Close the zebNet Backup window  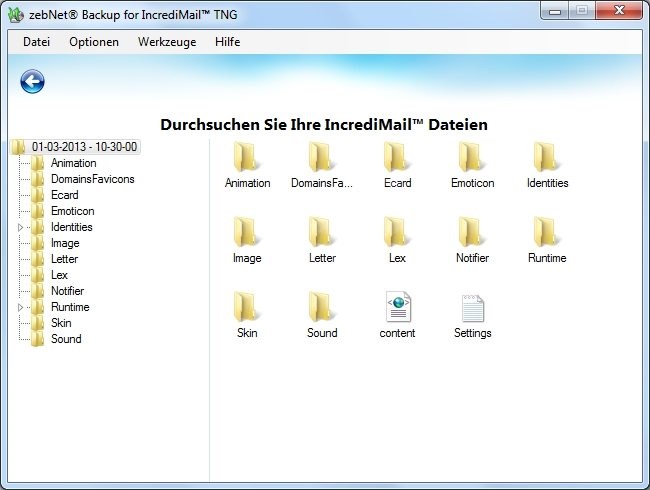click(619, 11)
